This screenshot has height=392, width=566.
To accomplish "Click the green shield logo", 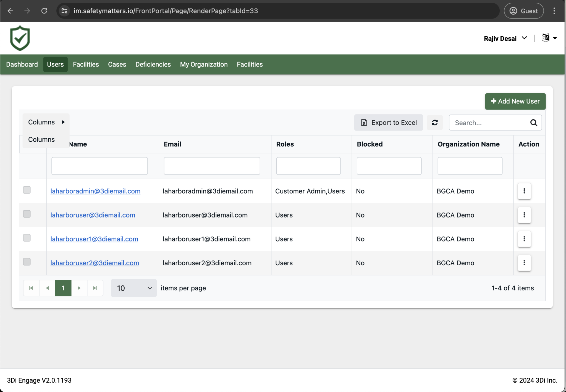I will pos(20,38).
